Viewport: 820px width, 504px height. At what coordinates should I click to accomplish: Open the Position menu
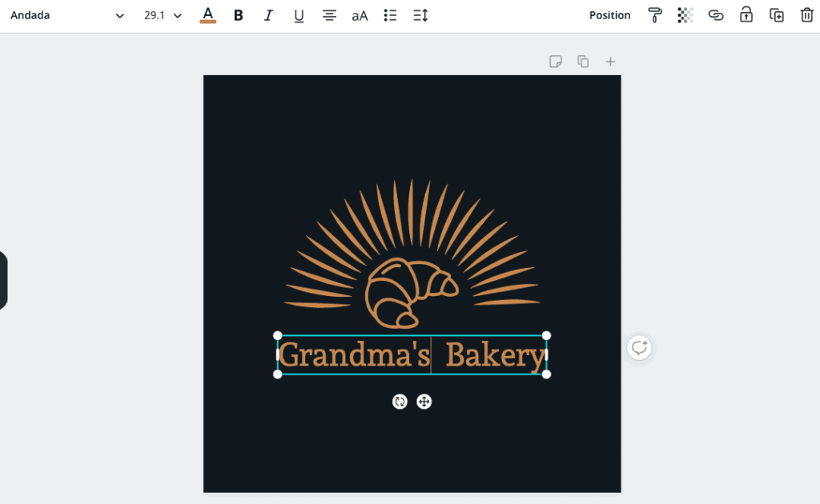click(609, 15)
